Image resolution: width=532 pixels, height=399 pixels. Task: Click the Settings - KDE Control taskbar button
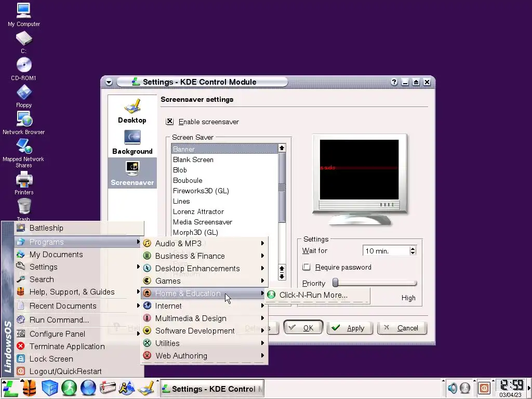coord(212,389)
